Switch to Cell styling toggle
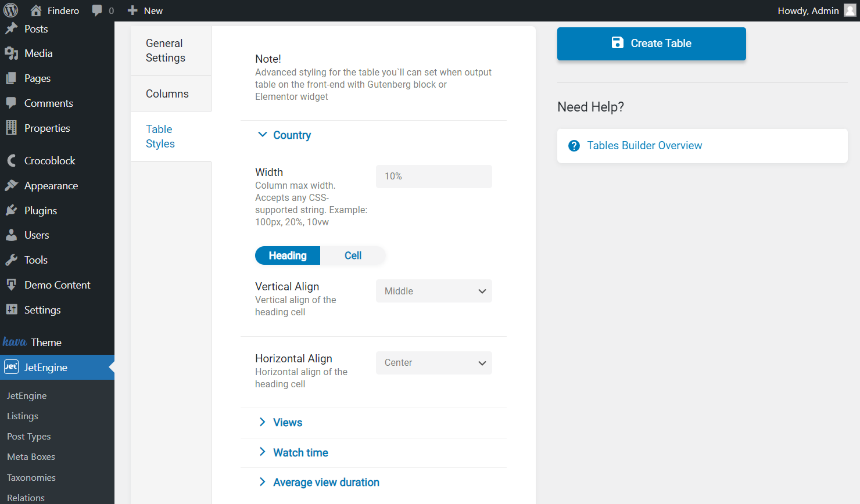 pos(353,255)
